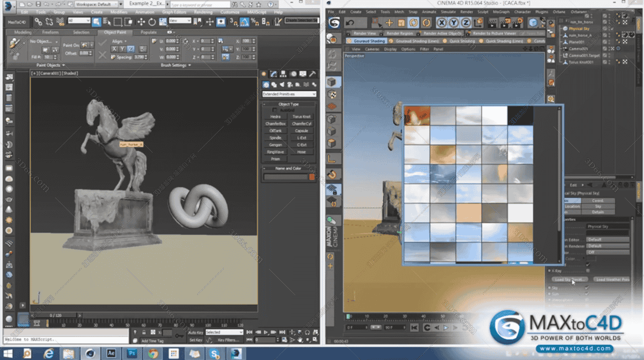Toggle the Z align axis button
The height and width of the screenshot is (360, 644).
click(x=131, y=49)
